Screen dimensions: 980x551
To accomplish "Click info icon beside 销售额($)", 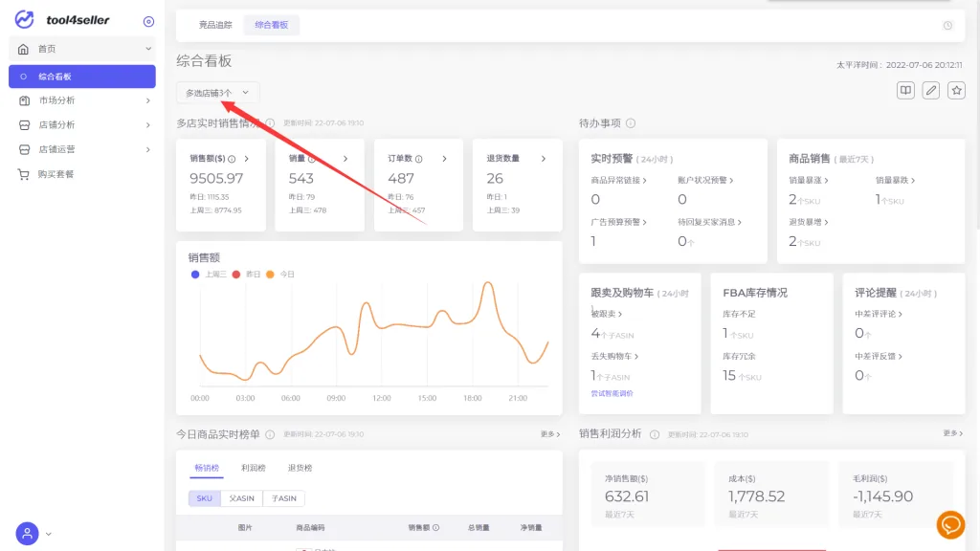I will tap(232, 159).
